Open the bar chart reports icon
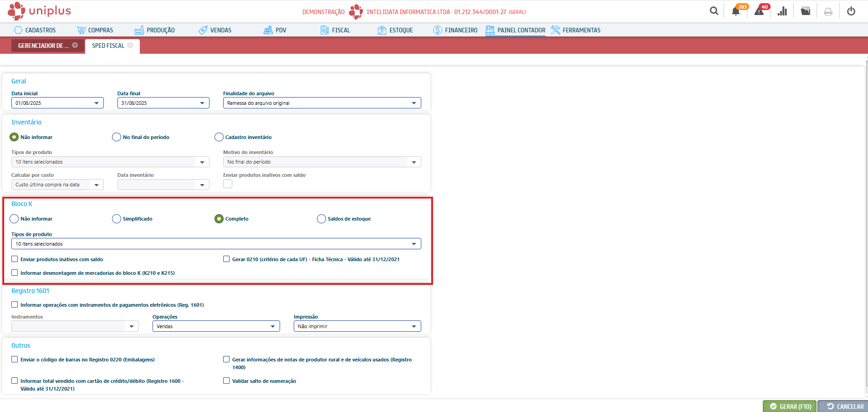Image resolution: width=868 pixels, height=412 pixels. pyautogui.click(x=782, y=11)
